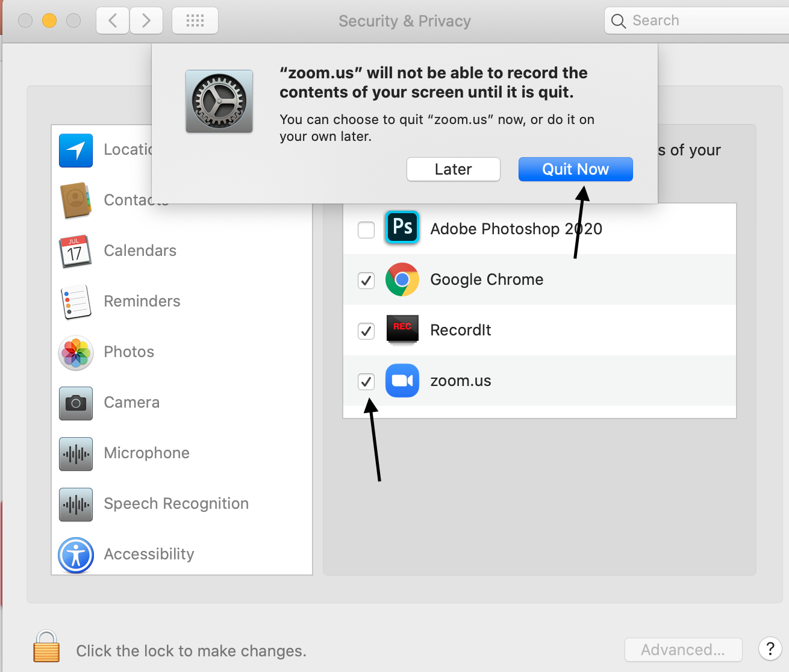Click the Quit Now button
This screenshot has height=672, width=789.
(x=576, y=169)
